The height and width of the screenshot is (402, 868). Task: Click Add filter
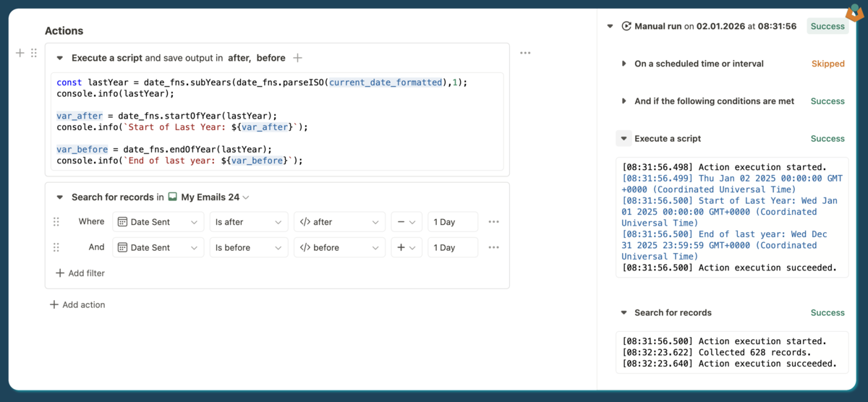pos(80,273)
